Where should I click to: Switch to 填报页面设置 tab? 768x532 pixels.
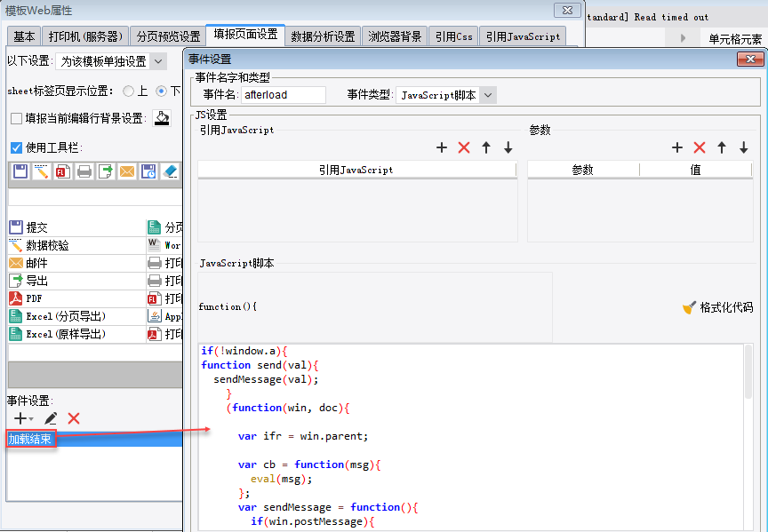(245, 35)
